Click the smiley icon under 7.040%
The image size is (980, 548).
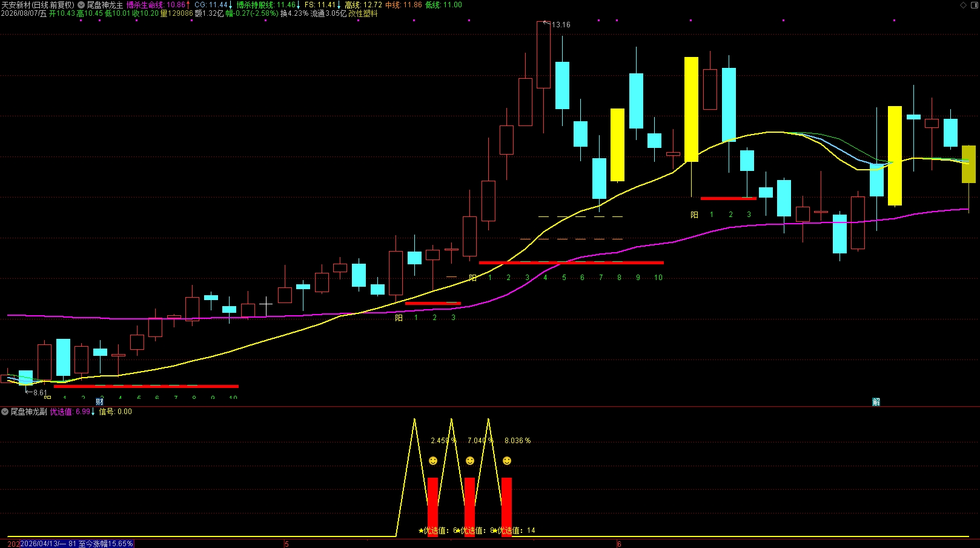click(x=470, y=461)
